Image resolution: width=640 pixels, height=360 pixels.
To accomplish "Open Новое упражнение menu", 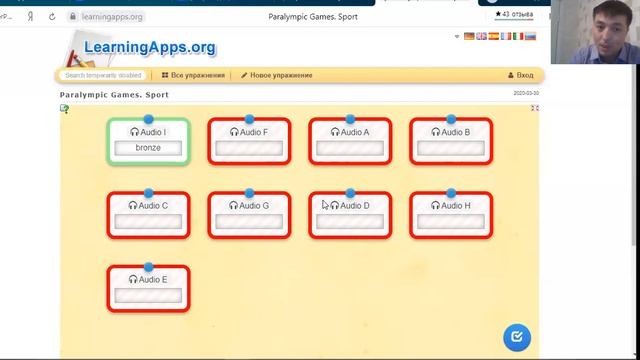I will 276,75.
